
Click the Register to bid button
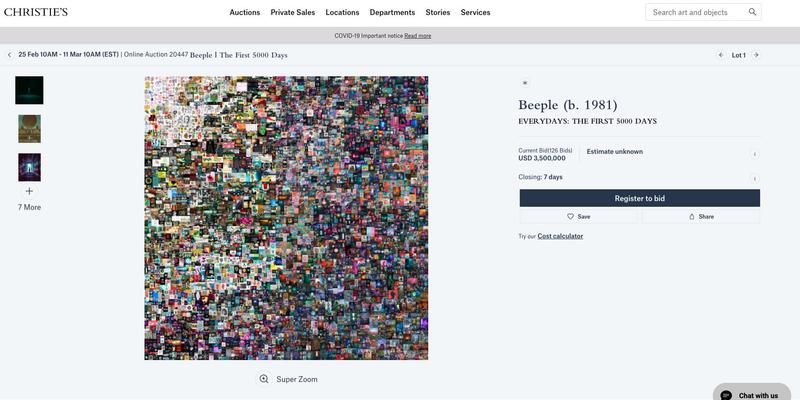640,198
